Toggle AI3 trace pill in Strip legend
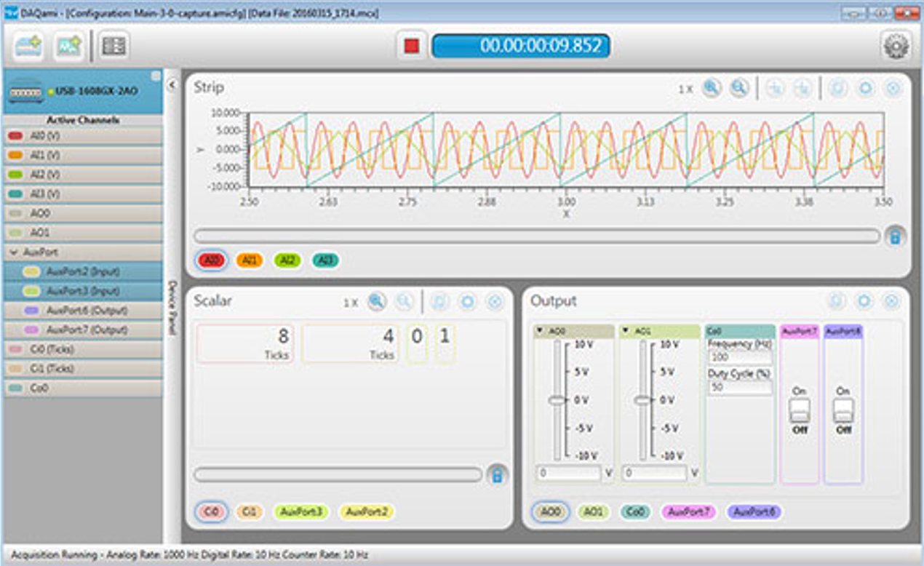Screen dimensions: 924x566 (x=325, y=260)
